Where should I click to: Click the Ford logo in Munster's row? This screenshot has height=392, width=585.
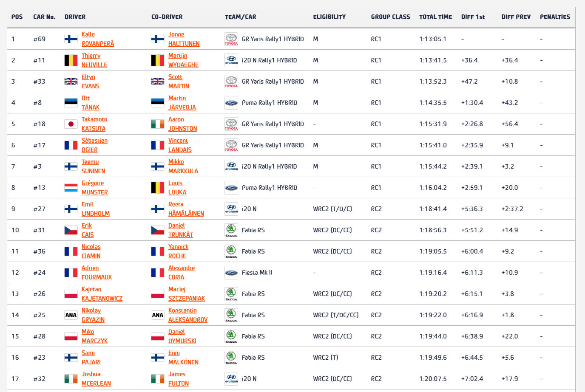pos(231,188)
